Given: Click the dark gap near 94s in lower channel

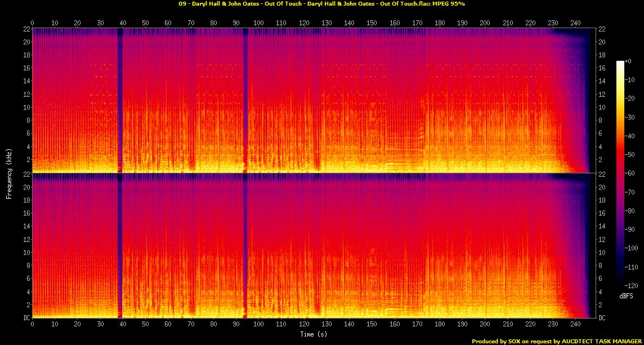Looking at the screenshot, I should tap(245, 248).
